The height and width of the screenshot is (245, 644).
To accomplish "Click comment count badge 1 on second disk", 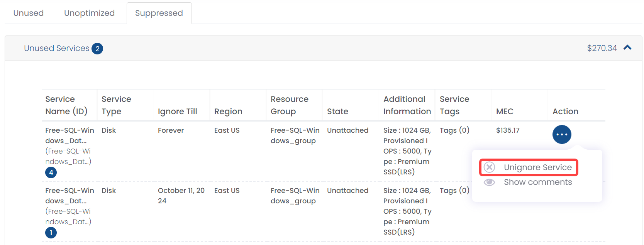I will pos(51,233).
